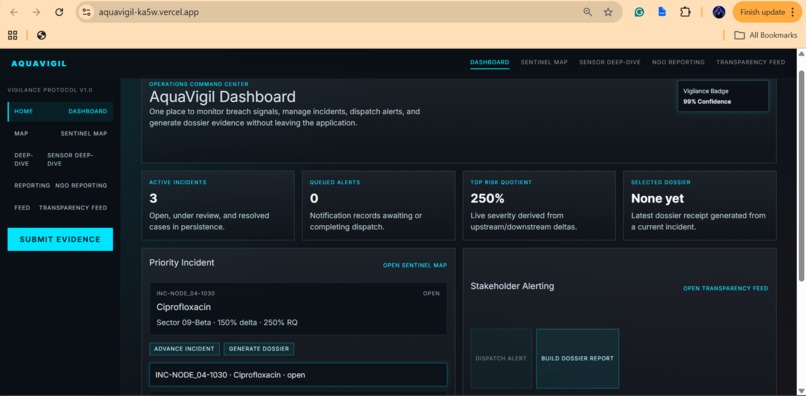This screenshot has height=396, width=806.
Task: Open the Grammarly extension icon
Action: tap(639, 12)
